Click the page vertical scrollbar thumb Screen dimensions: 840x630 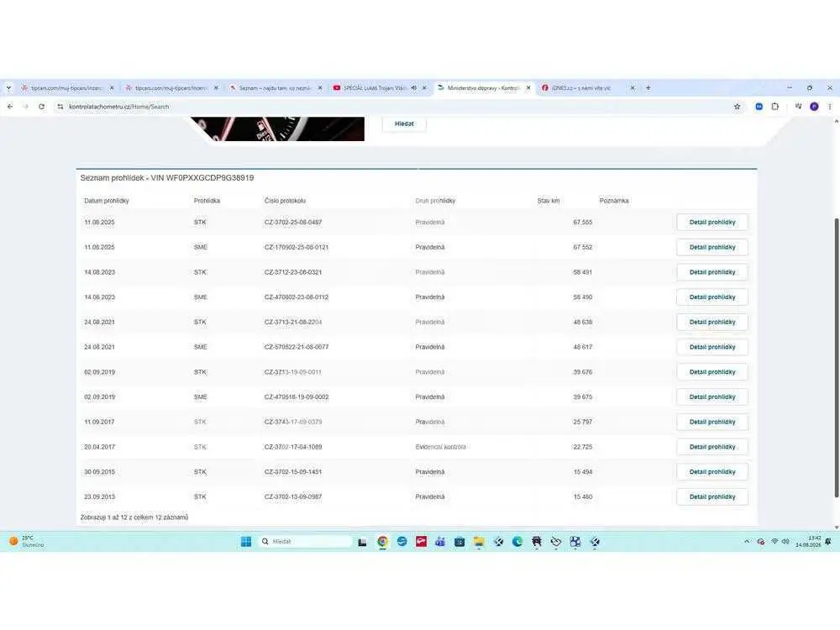coord(837,358)
